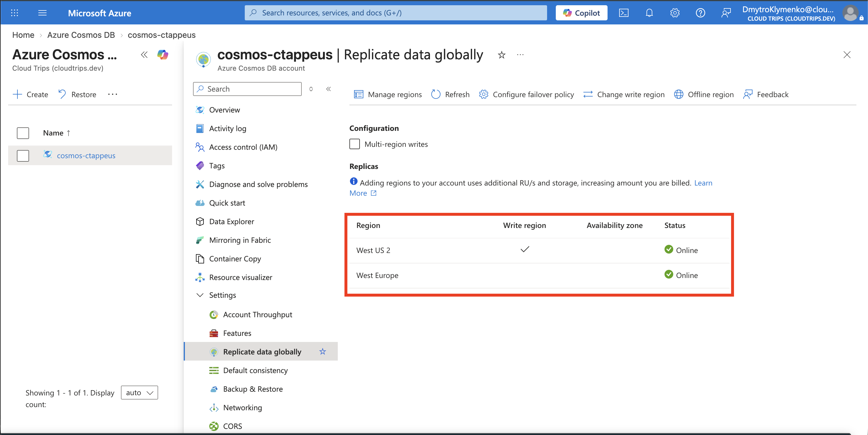This screenshot has height=435, width=868.
Task: Open portal settings gear icon
Action: [675, 13]
